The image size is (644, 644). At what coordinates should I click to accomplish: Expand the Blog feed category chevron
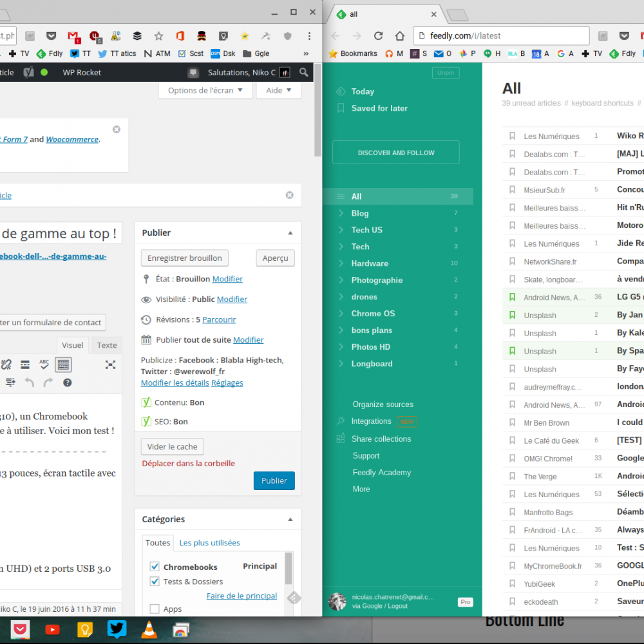click(341, 213)
